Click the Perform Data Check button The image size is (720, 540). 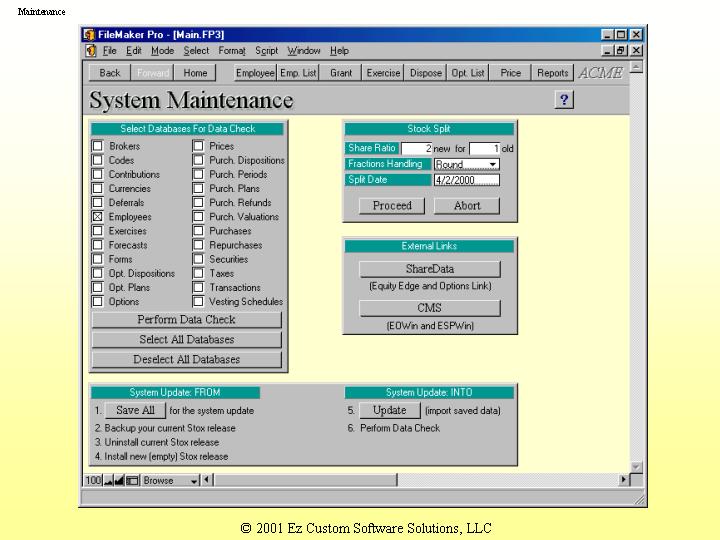pyautogui.click(x=186, y=320)
